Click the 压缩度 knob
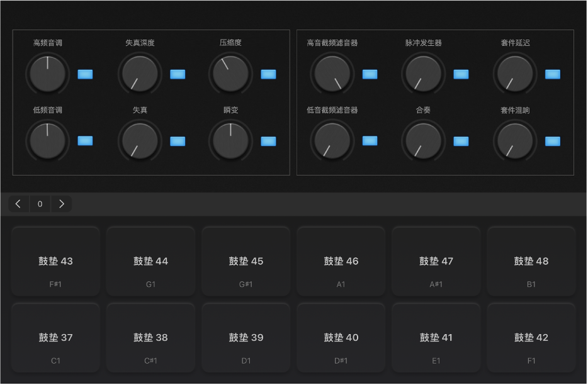Screen dimensions: 588x385 pyautogui.click(x=230, y=74)
